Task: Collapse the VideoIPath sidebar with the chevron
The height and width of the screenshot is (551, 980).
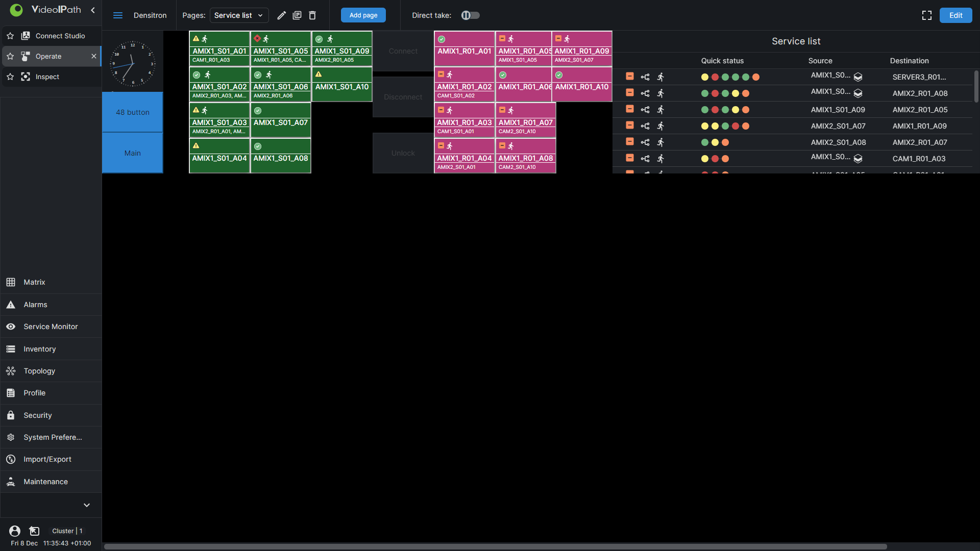Action: click(93, 10)
